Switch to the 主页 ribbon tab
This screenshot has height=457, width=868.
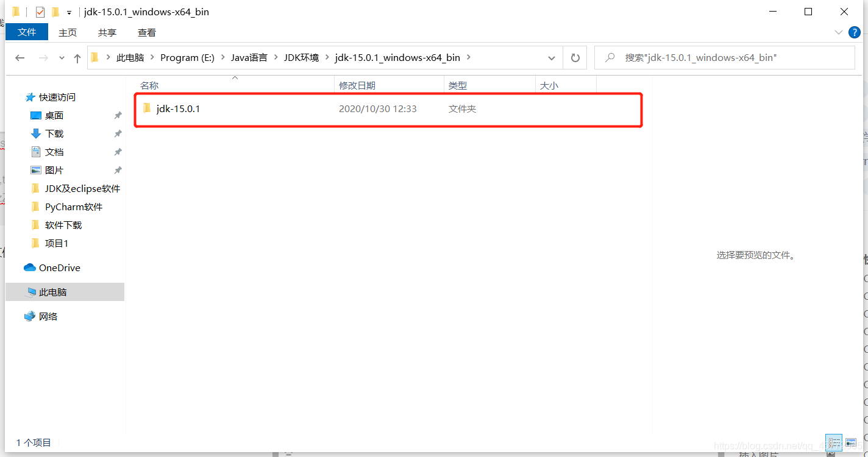point(68,32)
